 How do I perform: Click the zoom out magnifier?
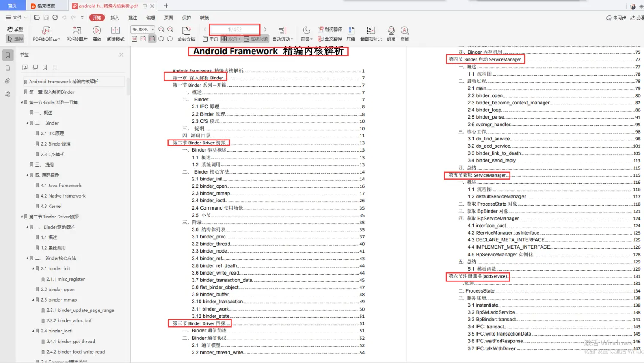coord(161,29)
